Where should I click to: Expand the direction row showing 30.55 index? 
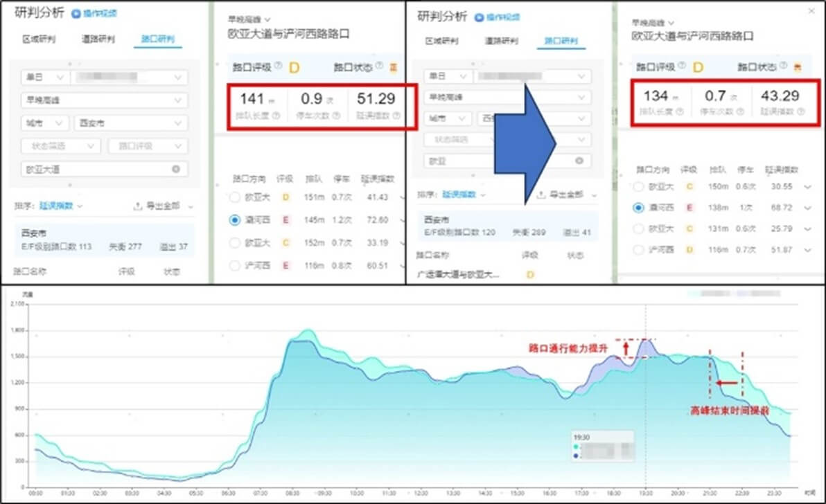coord(807,187)
